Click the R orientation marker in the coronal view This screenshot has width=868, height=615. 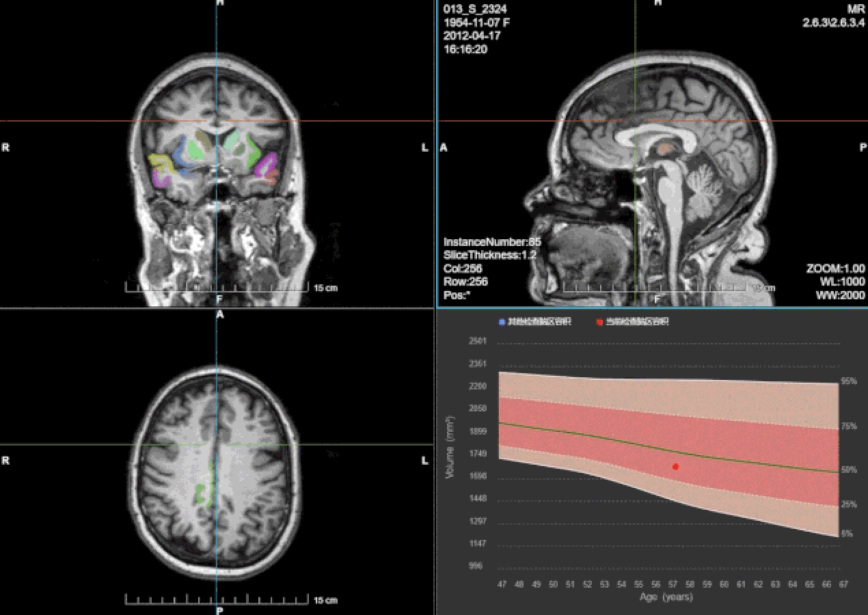tap(6, 148)
